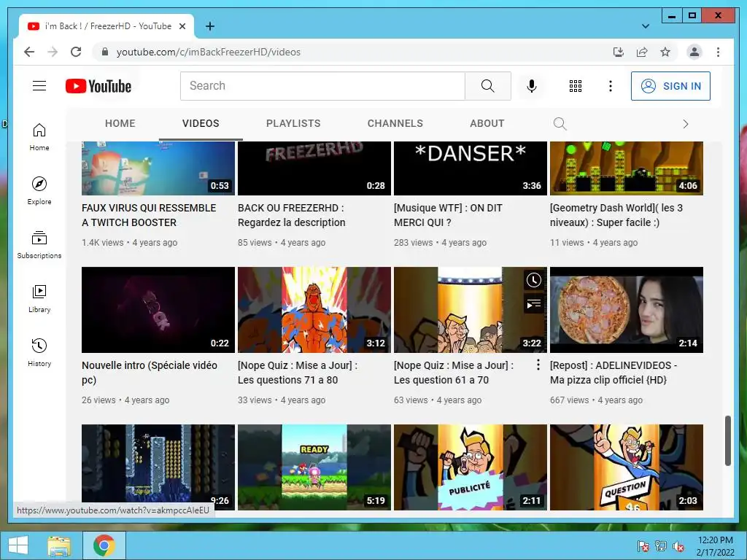This screenshot has height=560, width=747.
Task: Switch to the PLAYLISTS tab
Action: (293, 123)
